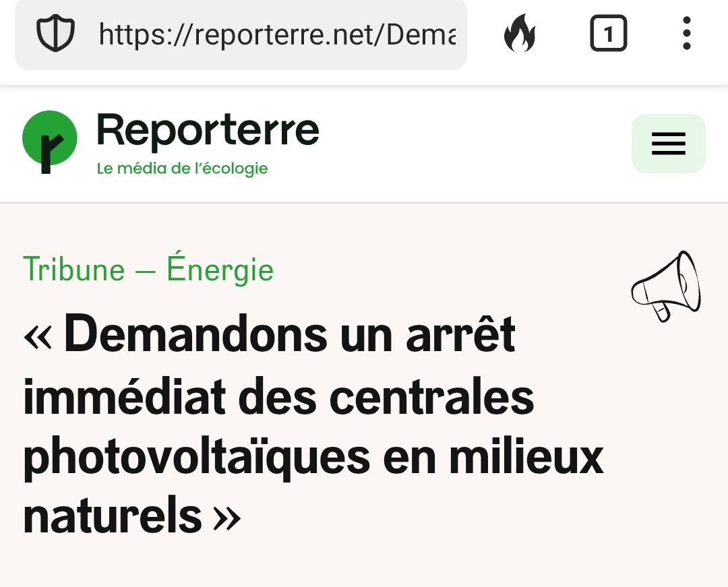Click the "Le média de l'écologie" tagline
728x587 pixels.
coord(182,168)
